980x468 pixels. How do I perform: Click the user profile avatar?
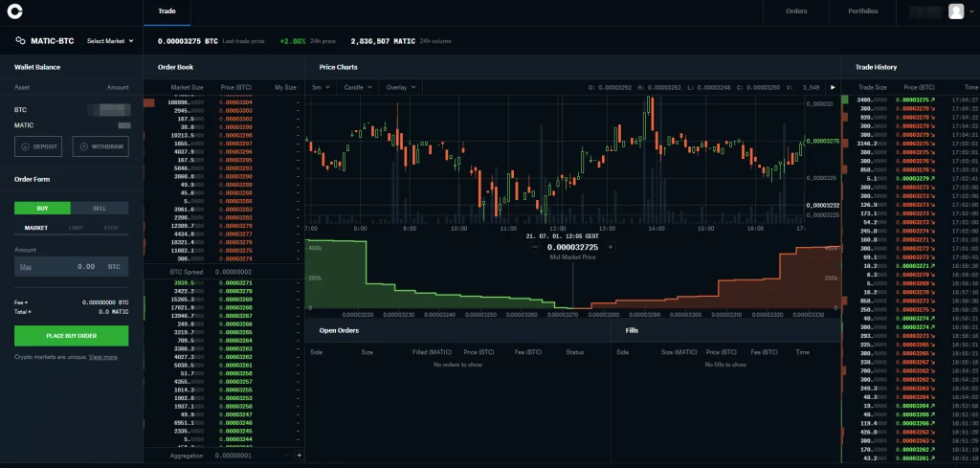click(x=955, y=11)
